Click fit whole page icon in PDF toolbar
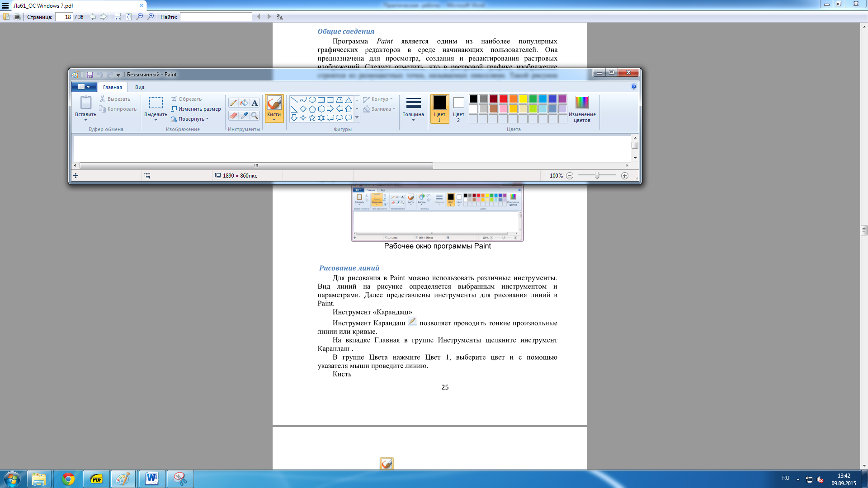This screenshot has height=488, width=868. pos(128,17)
